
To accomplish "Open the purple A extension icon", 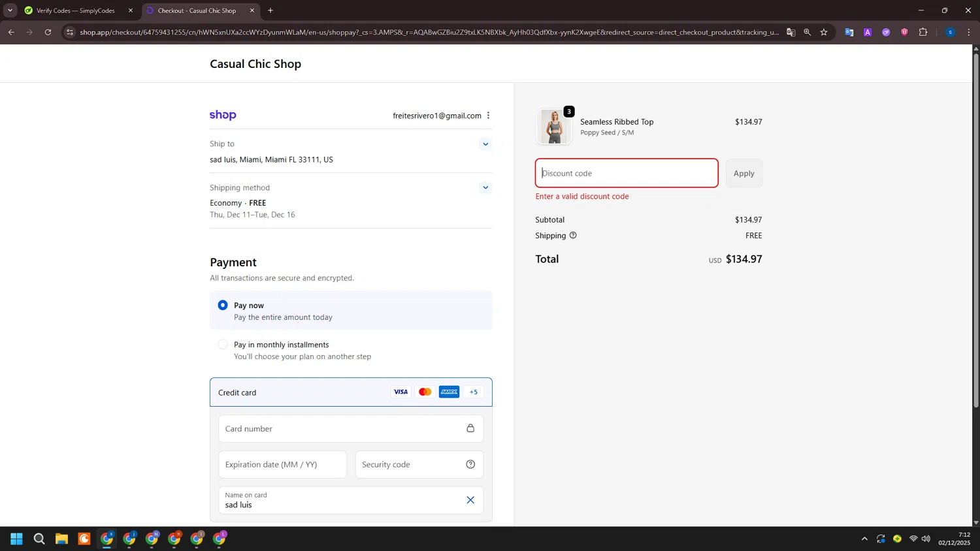I will pyautogui.click(x=868, y=32).
